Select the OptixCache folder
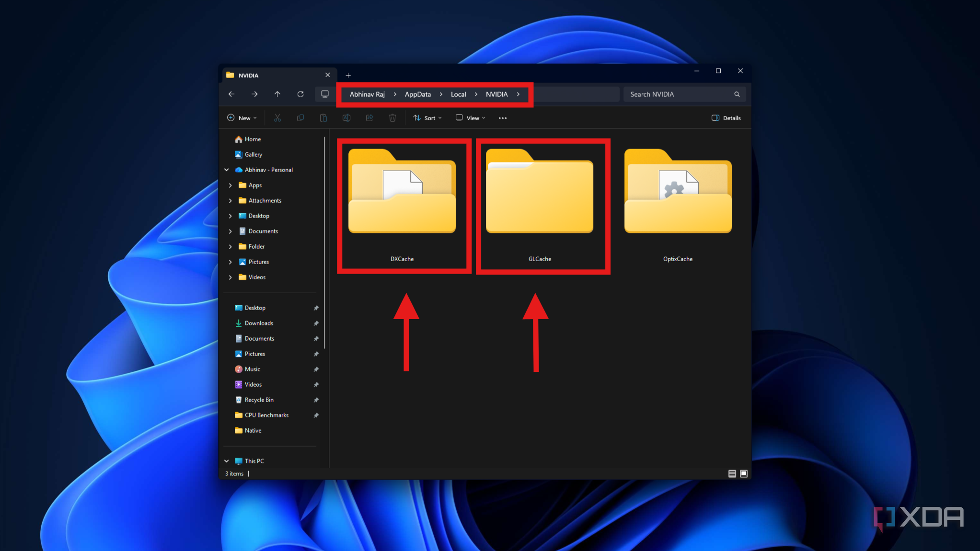The width and height of the screenshot is (980, 551). (678, 206)
